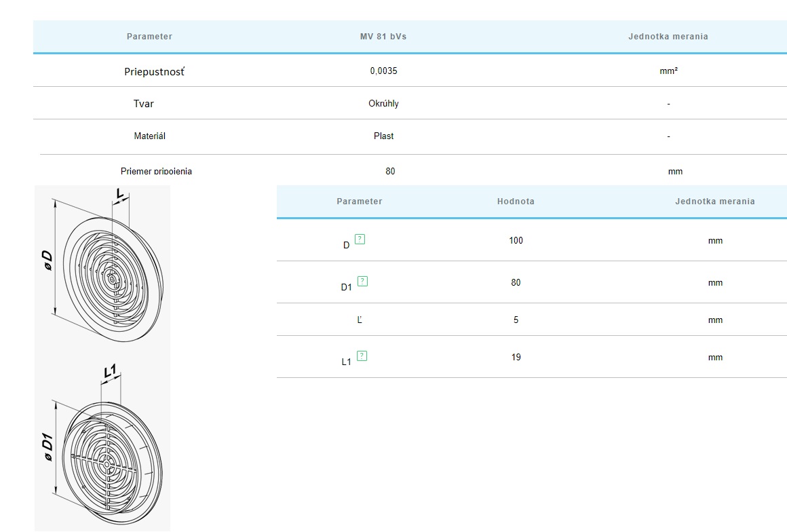The image size is (787, 532).
Task: Select the Plast material value
Action: (383, 136)
